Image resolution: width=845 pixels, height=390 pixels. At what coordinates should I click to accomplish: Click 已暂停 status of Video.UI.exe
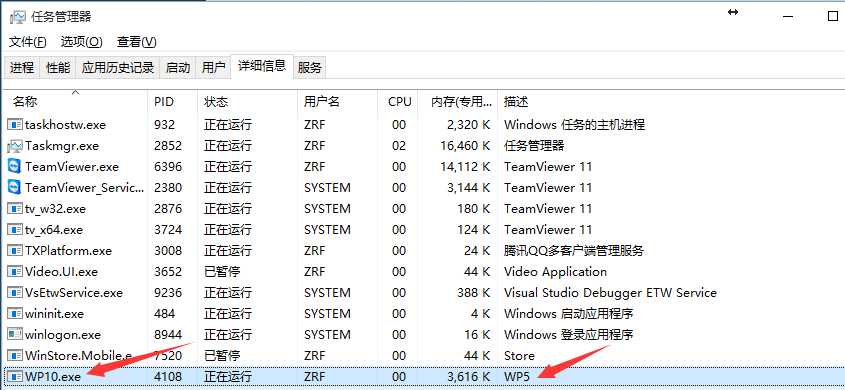[222, 272]
